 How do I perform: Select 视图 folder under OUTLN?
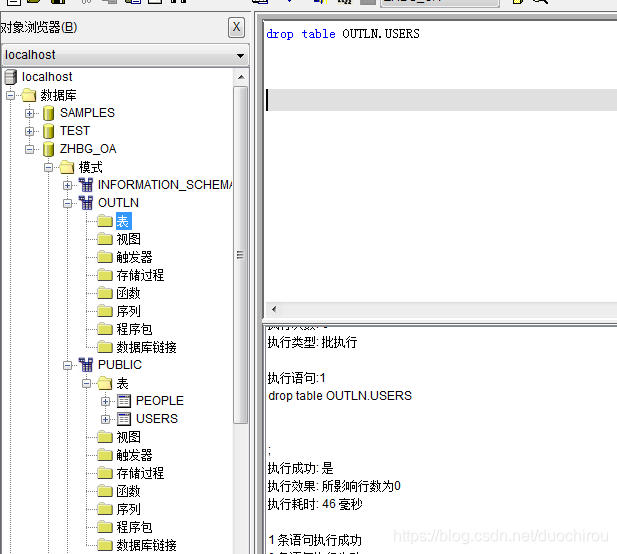coord(128,239)
